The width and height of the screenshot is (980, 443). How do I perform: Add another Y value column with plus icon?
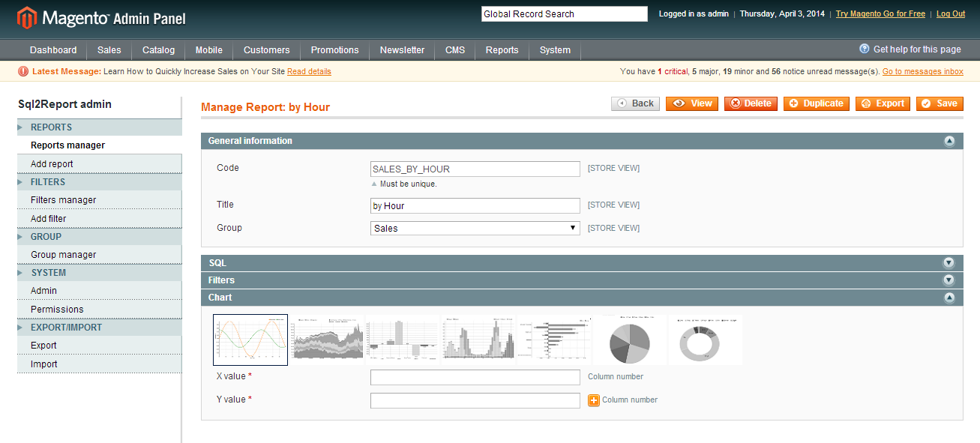tap(594, 400)
